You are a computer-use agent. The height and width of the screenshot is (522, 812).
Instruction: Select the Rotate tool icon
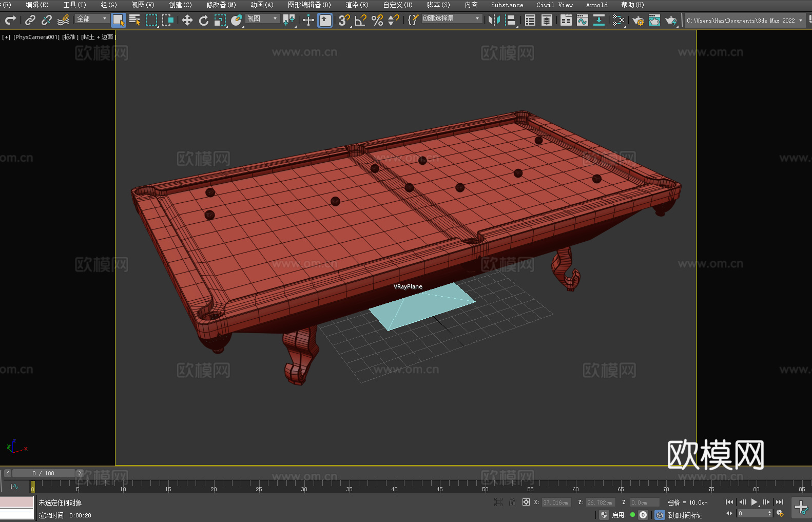204,20
